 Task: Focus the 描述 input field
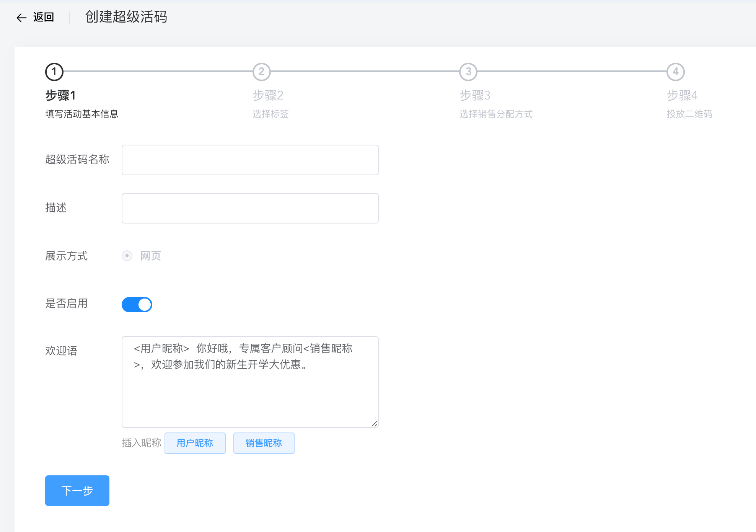point(250,208)
